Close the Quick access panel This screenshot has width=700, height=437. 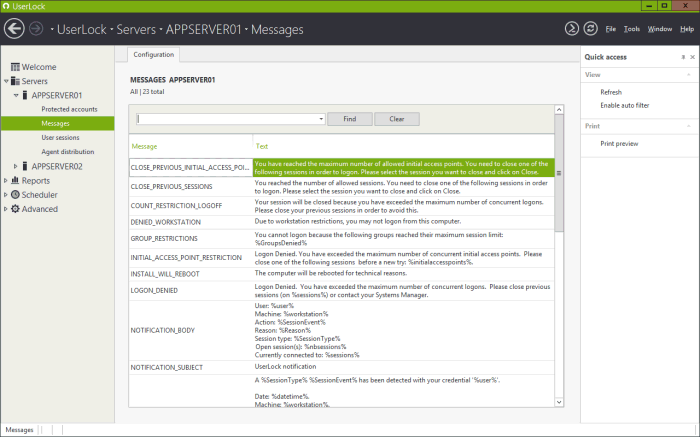692,57
